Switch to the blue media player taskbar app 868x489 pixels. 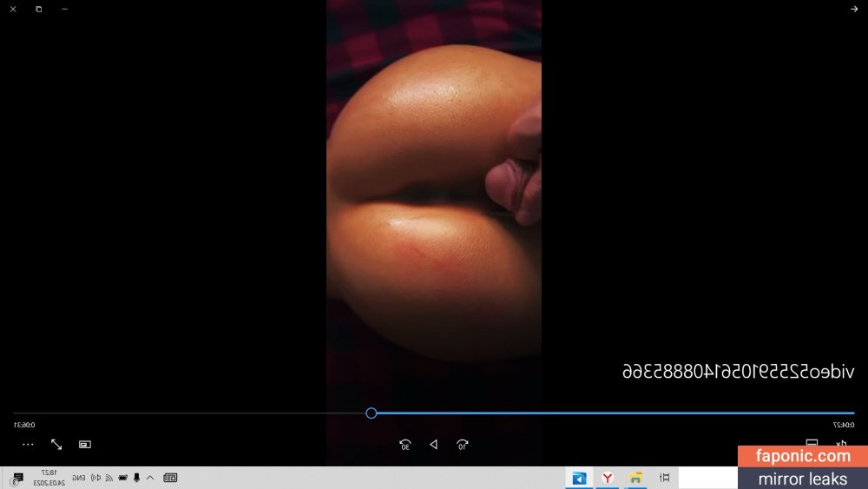coord(579,478)
